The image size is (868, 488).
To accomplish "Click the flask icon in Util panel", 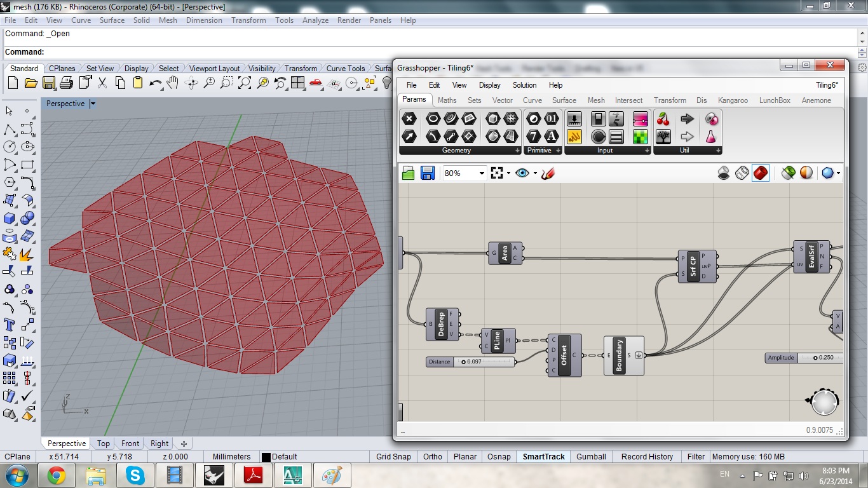I will pos(710,136).
